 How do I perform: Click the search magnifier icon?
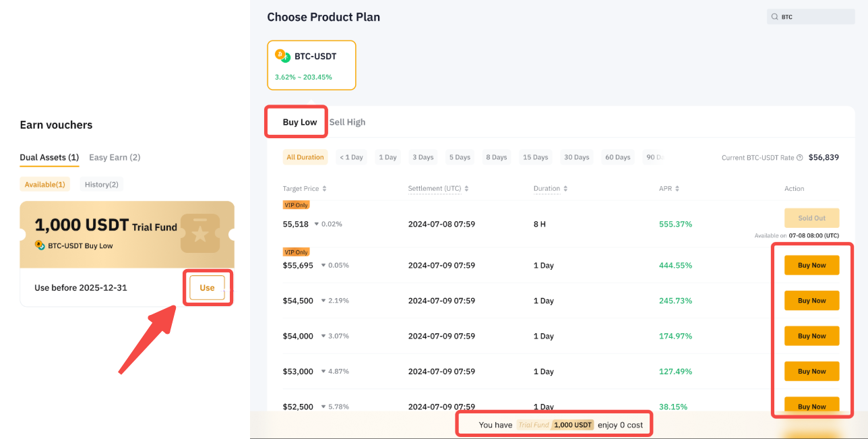pos(774,17)
